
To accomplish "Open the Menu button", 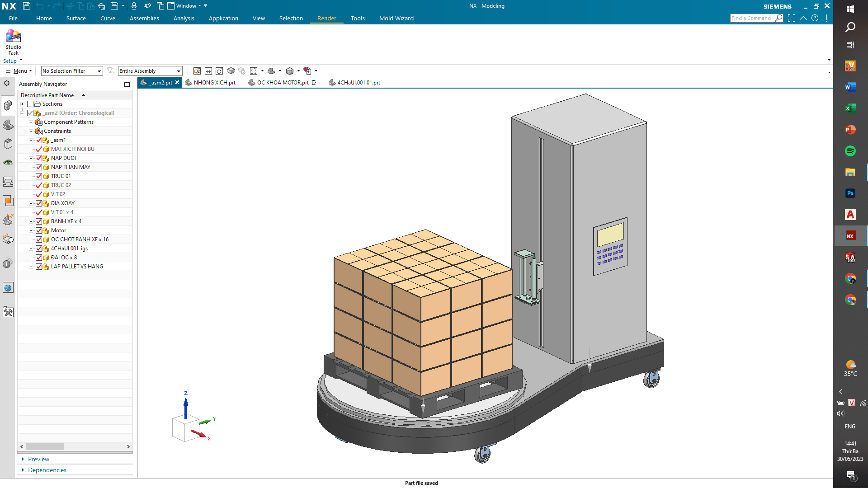I will 19,71.
